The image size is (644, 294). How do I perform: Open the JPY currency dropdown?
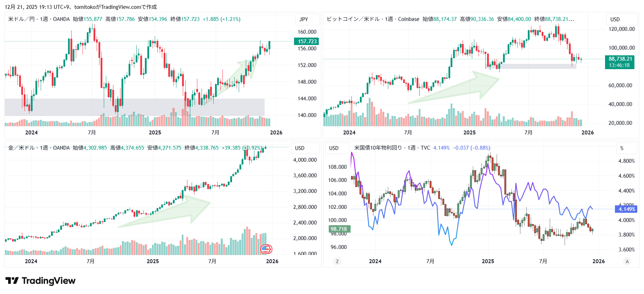(304, 20)
